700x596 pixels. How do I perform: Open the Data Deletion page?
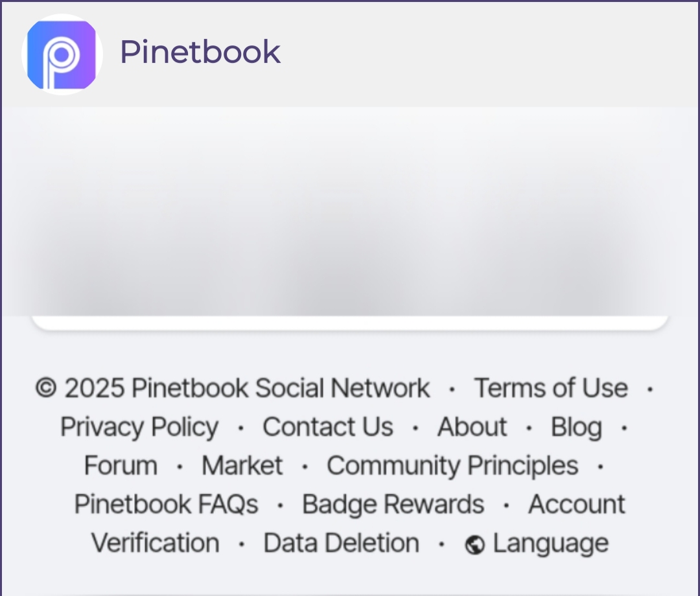point(341,543)
